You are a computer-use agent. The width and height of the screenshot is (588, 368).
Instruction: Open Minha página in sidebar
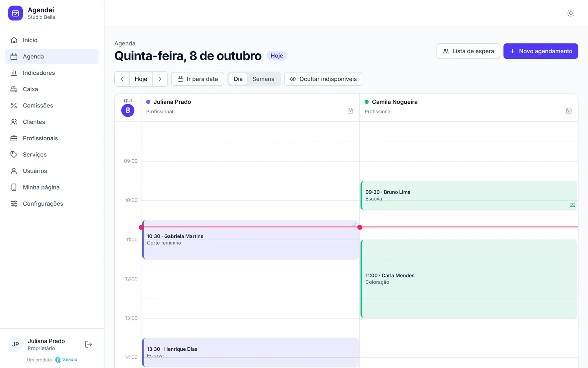52,187
